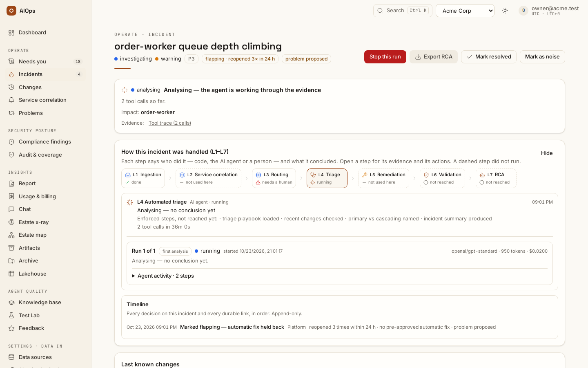The image size is (588, 368).
Task: Toggle the light/dark theme sun button
Action: pyautogui.click(x=505, y=11)
